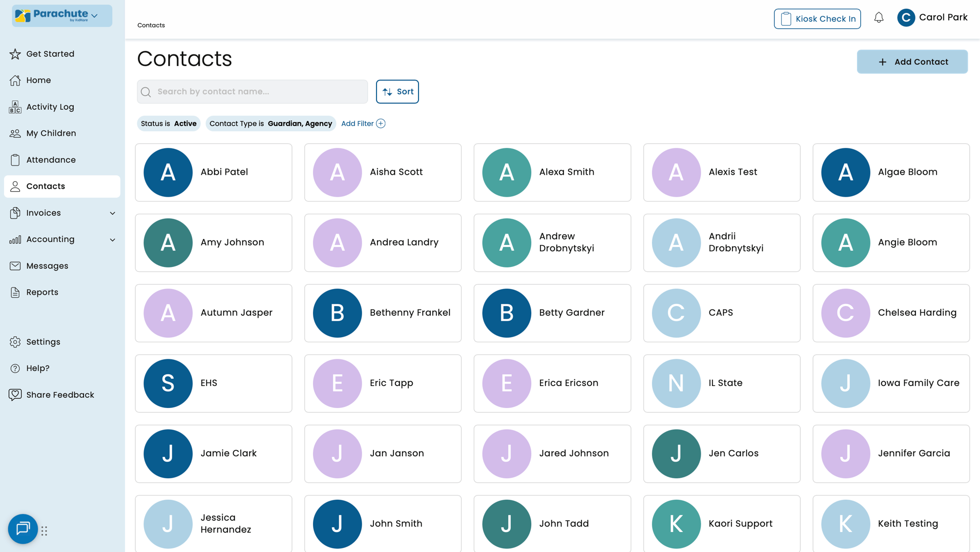Screen dimensions: 980x552
Task: Open Amy Johnson's contact card
Action: click(213, 243)
